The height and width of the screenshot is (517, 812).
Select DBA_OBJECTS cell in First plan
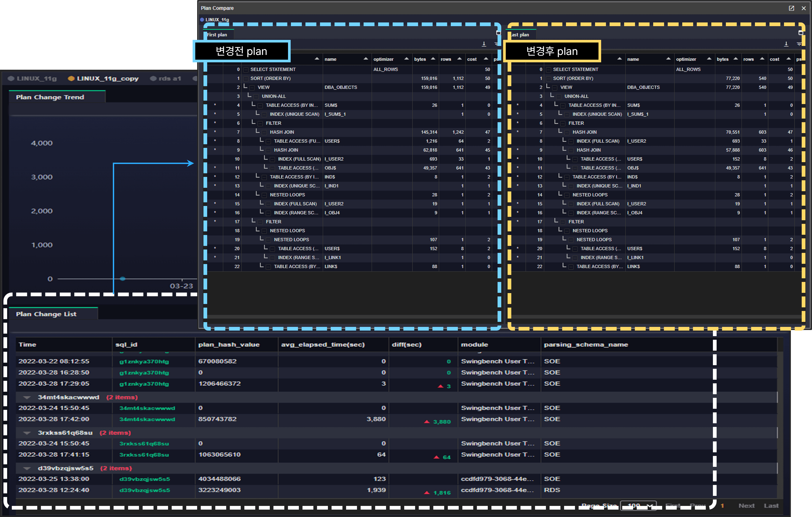click(347, 87)
